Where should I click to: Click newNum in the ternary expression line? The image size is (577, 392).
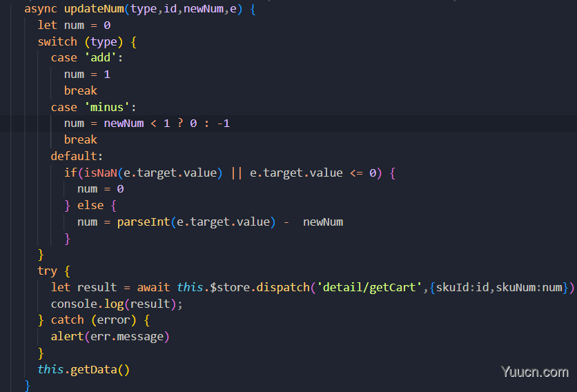pyautogui.click(x=124, y=124)
